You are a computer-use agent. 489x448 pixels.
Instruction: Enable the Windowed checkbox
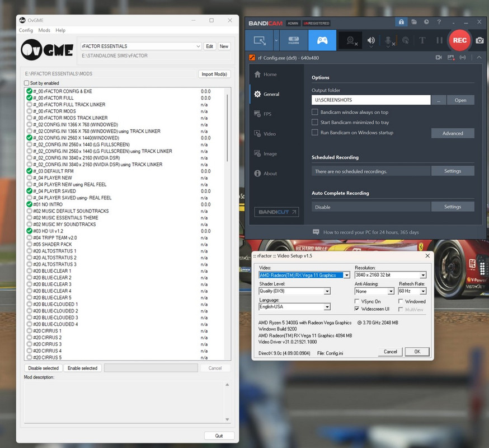click(401, 301)
